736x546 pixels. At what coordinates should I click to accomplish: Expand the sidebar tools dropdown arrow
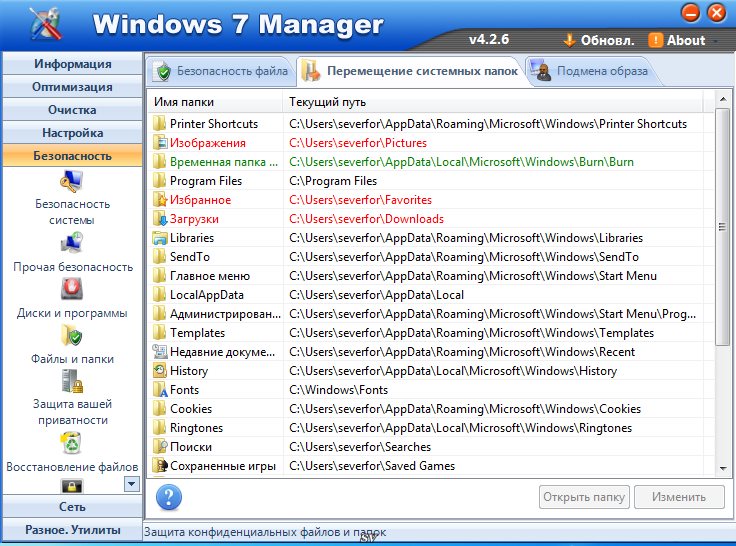[131, 484]
